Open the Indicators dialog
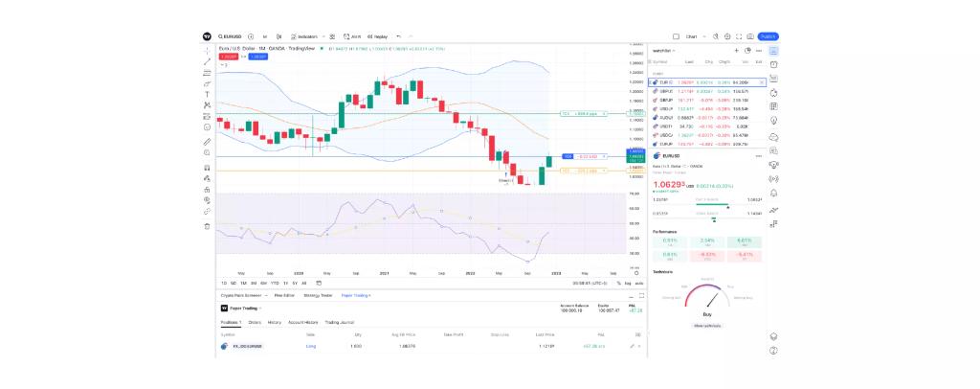Screen dimensions: 980x389 pyautogui.click(x=304, y=37)
